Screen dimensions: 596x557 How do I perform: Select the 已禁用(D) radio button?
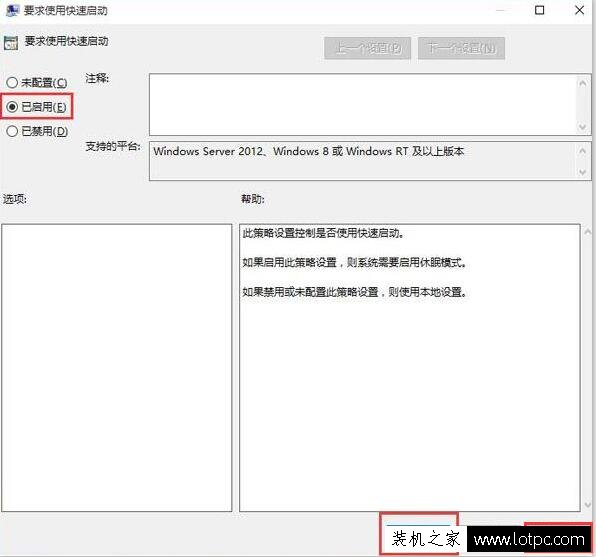click(12, 131)
